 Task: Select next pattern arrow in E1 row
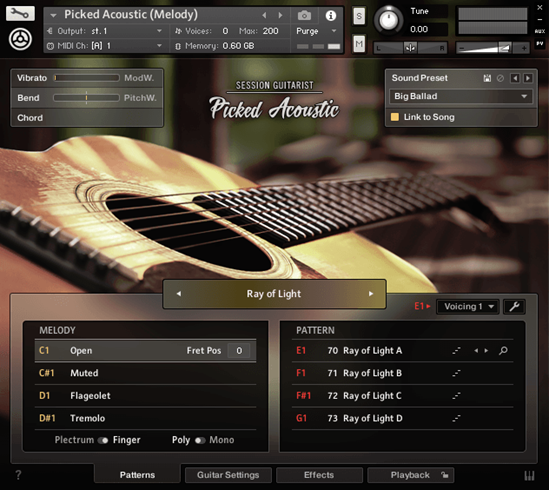tap(486, 351)
